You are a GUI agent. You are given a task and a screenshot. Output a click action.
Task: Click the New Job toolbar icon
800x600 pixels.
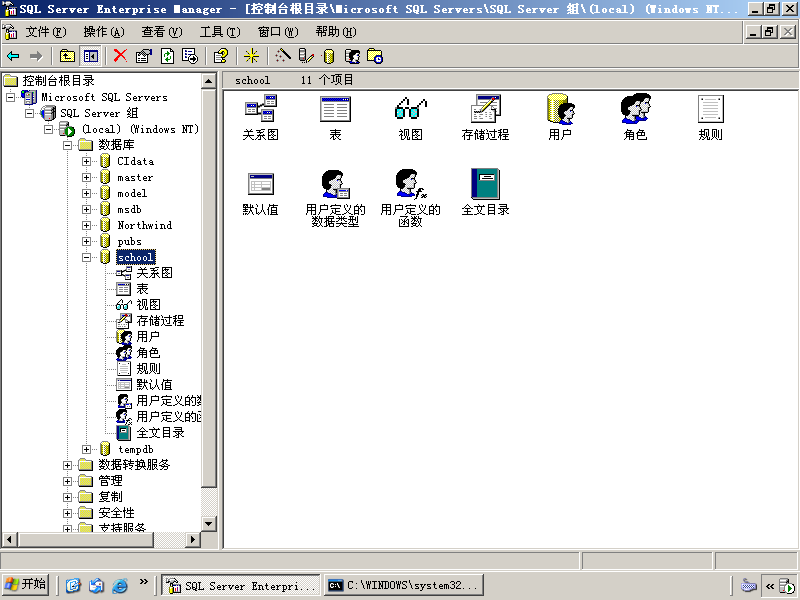[x=375, y=56]
